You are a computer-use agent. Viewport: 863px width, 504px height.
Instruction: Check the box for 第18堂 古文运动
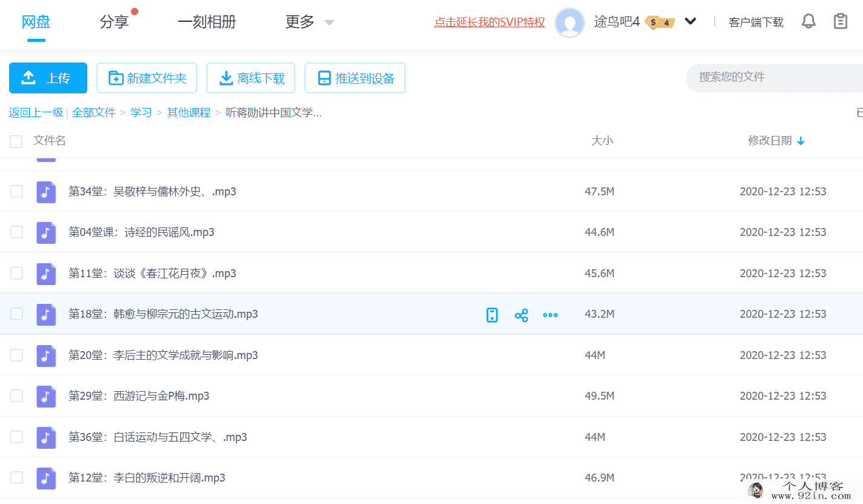(16, 314)
